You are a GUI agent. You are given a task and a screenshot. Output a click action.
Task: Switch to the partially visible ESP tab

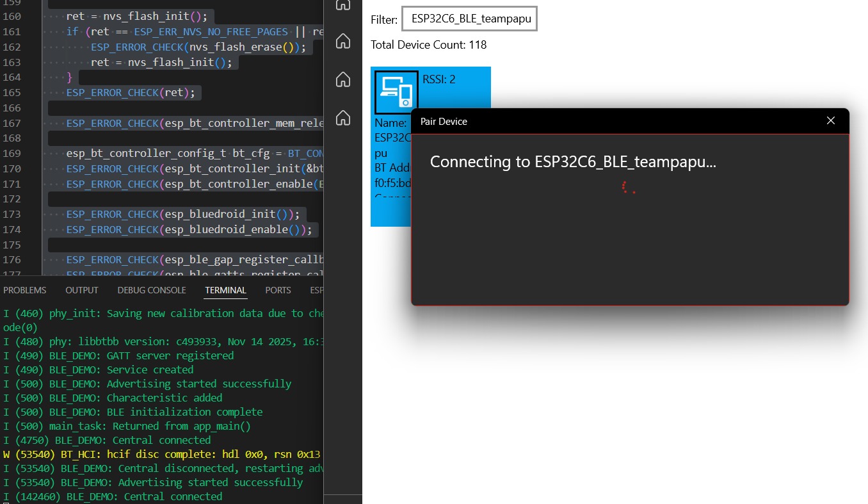(316, 290)
